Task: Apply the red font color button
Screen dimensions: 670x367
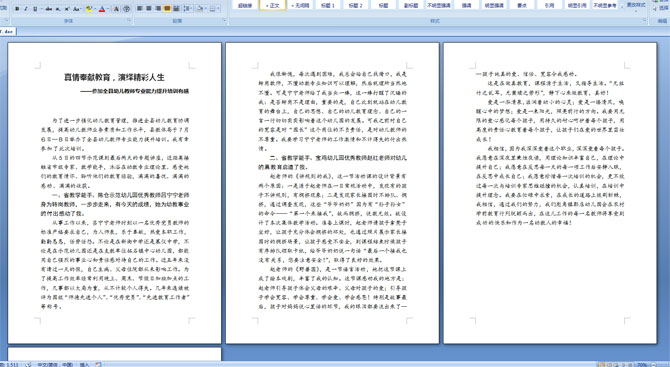Action: (102, 9)
